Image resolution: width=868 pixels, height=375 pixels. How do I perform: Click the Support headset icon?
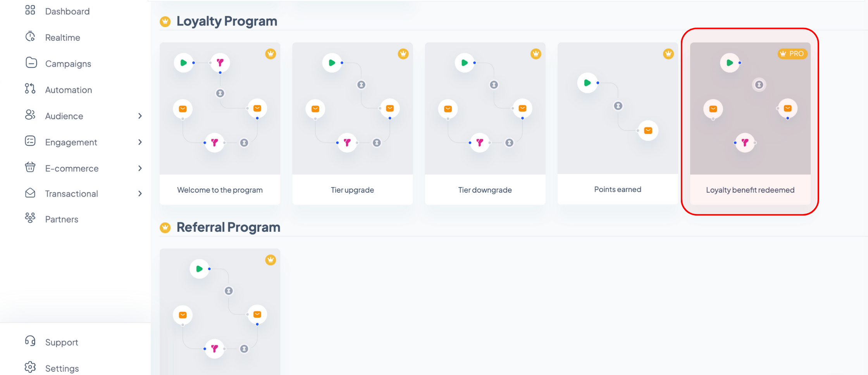click(x=30, y=341)
